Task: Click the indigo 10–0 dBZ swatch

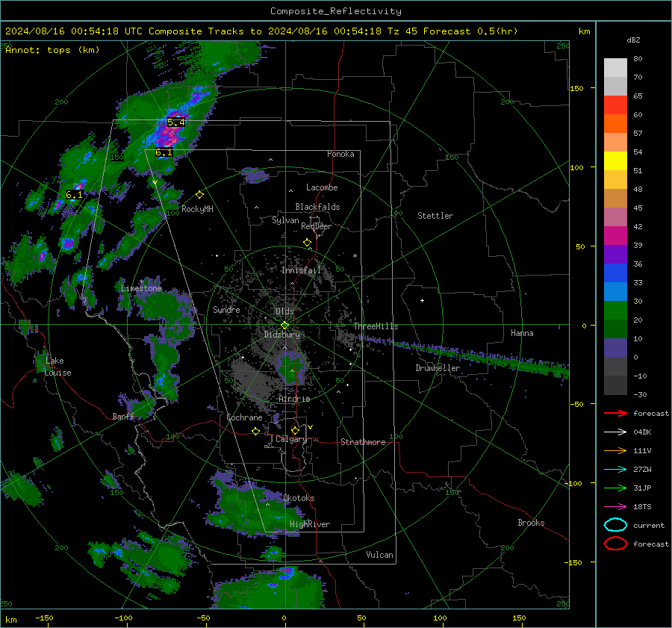Action: tap(615, 348)
